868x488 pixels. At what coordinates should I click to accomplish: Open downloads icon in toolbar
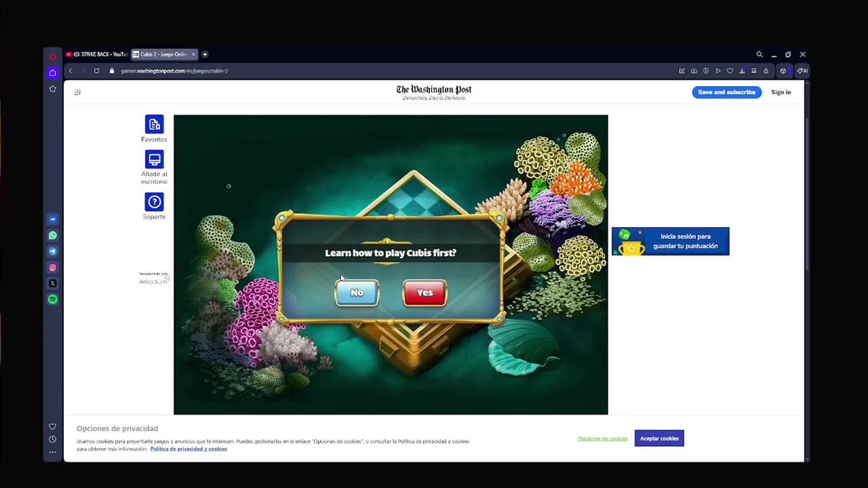[x=742, y=70]
